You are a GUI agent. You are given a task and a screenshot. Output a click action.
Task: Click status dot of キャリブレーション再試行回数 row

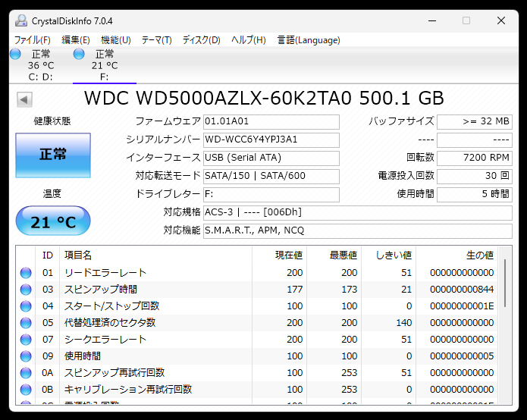click(26, 390)
